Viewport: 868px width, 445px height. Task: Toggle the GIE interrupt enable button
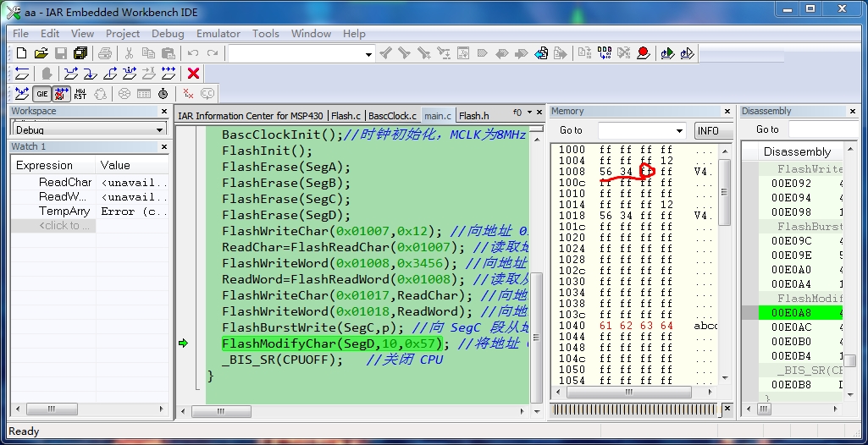41,94
